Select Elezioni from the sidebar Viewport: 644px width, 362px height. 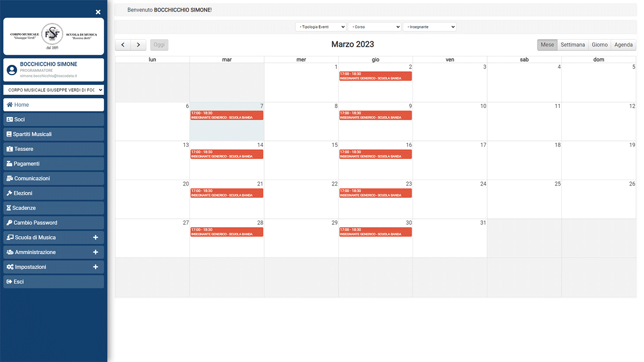pyautogui.click(x=53, y=193)
